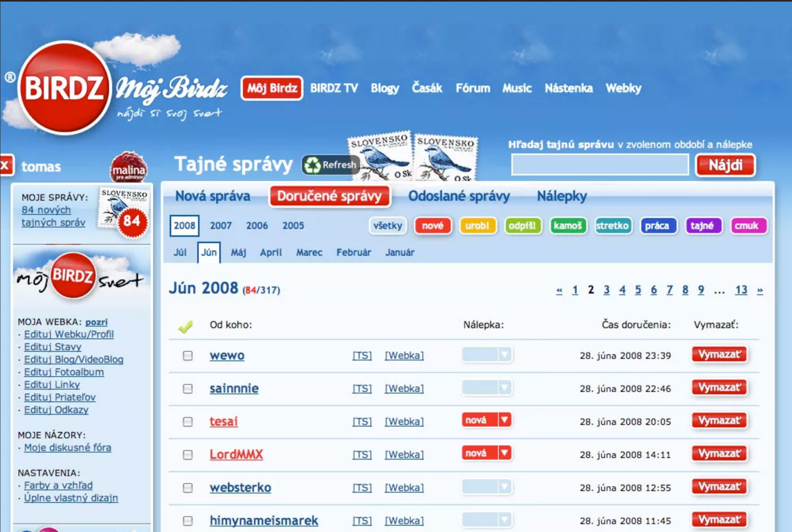The image size is (792, 532).
Task: Filter by the red nové label
Action: pyautogui.click(x=433, y=226)
